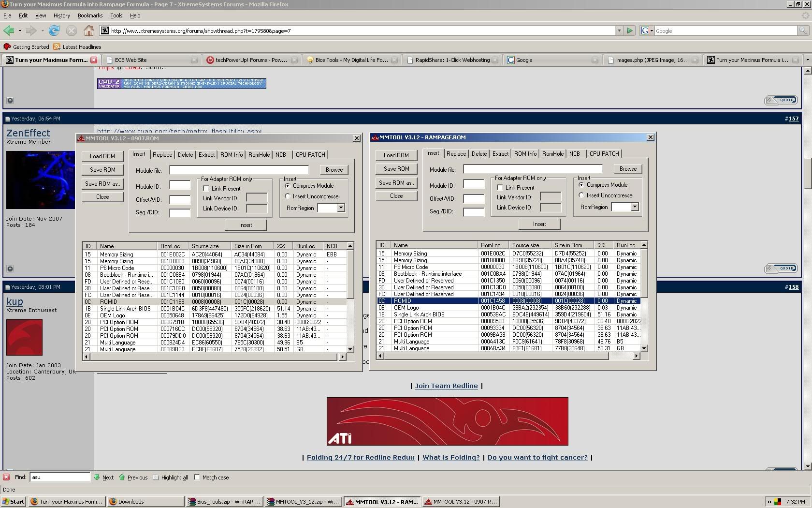The image size is (812, 508).
Task: Open ZenEffect username link
Action: tap(28, 133)
